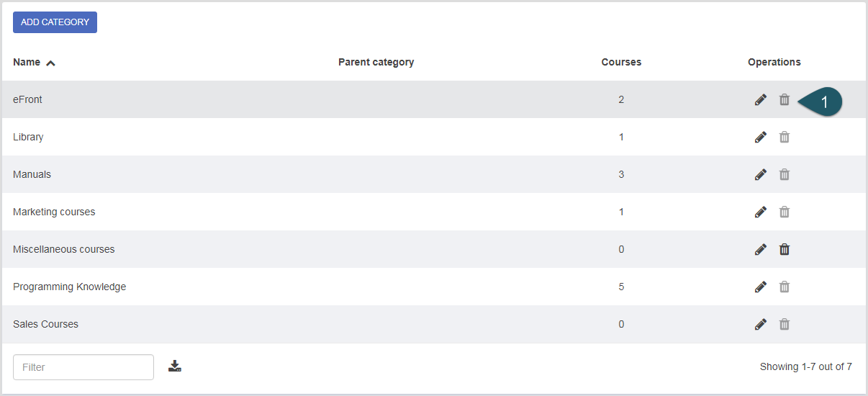Export table using download icon
Viewport: 868px width, 396px height.
(175, 366)
